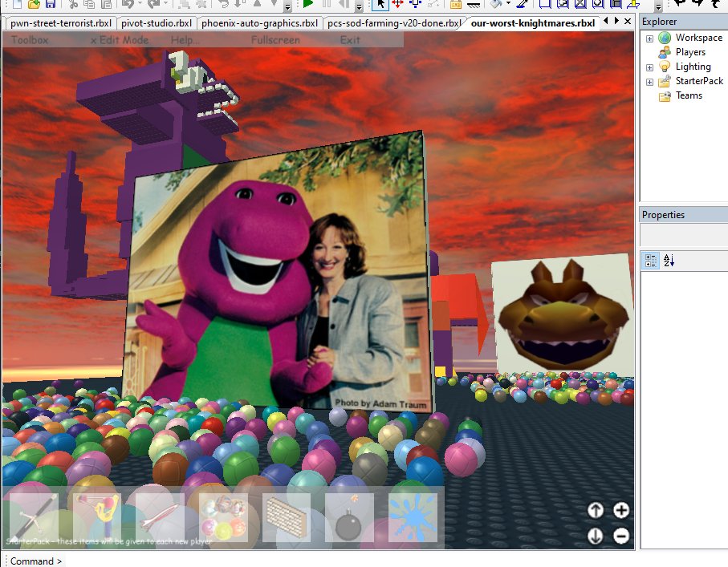Viewport: 728px width, 567px height.
Task: Select the rocket StarterPack tool
Action: pos(160,517)
